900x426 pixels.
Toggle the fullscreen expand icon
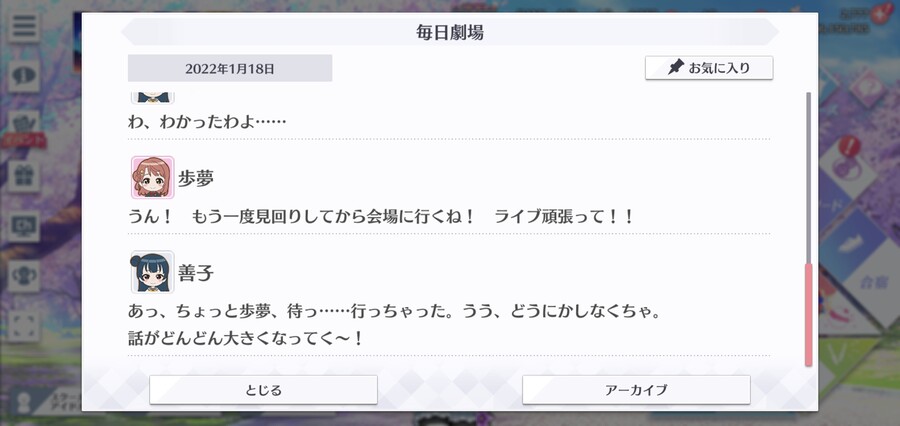tap(24, 326)
